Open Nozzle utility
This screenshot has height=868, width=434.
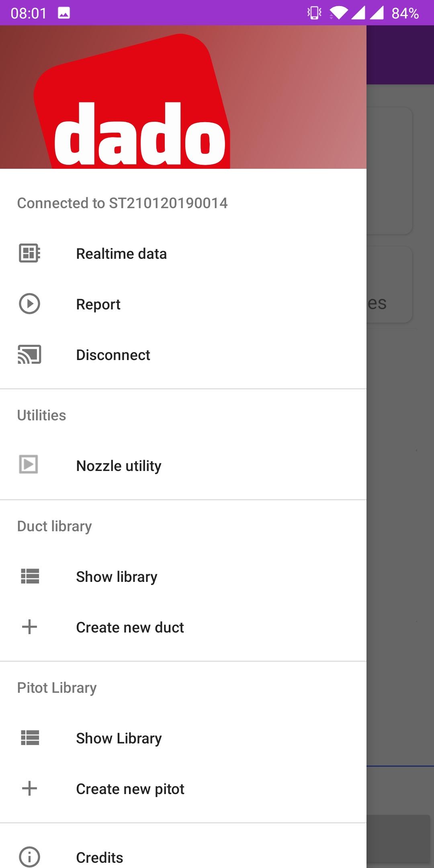119,466
